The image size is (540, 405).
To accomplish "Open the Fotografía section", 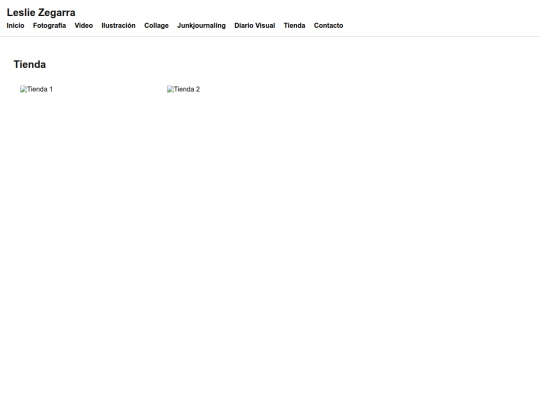I will pos(49,25).
